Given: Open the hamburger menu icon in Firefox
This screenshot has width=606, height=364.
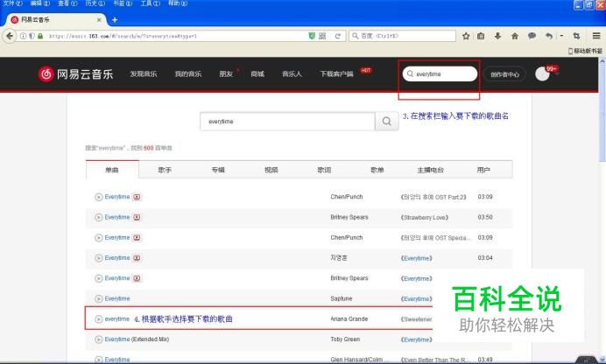Looking at the screenshot, I should coord(596,36).
